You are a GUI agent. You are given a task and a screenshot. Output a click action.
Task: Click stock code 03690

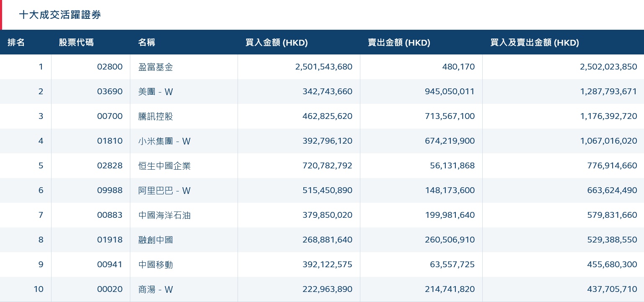pos(110,92)
